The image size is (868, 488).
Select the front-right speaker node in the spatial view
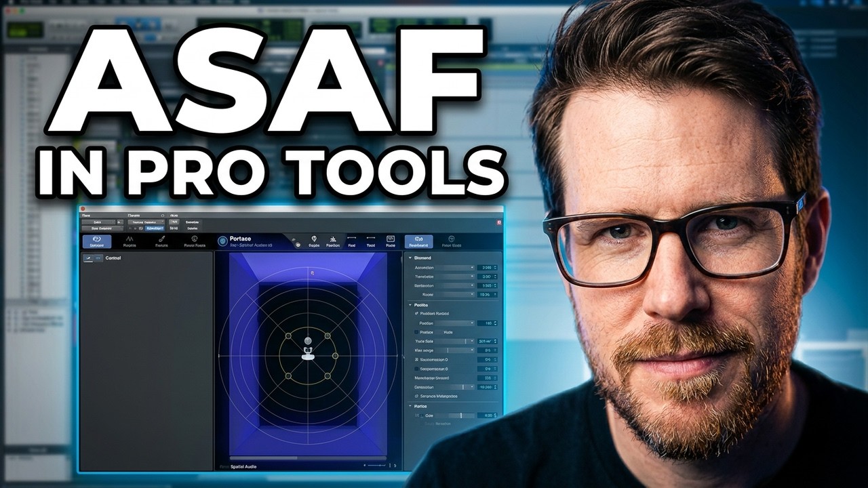[x=327, y=336]
